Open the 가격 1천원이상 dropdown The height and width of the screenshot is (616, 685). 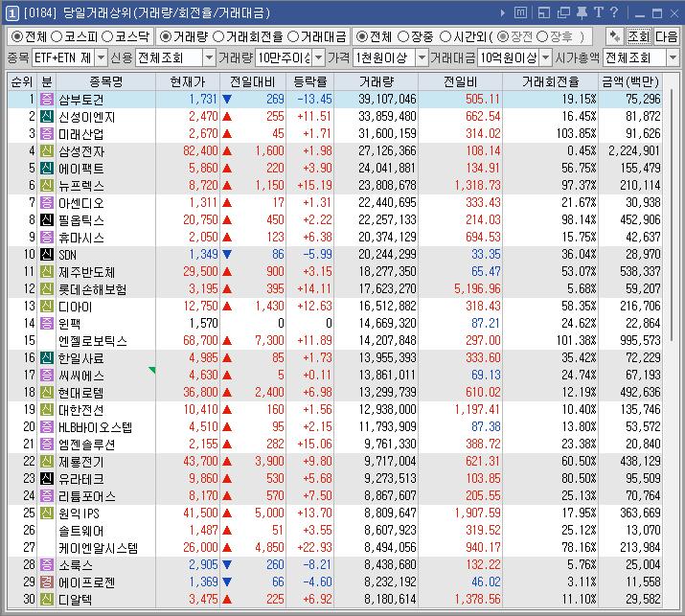coord(422,57)
